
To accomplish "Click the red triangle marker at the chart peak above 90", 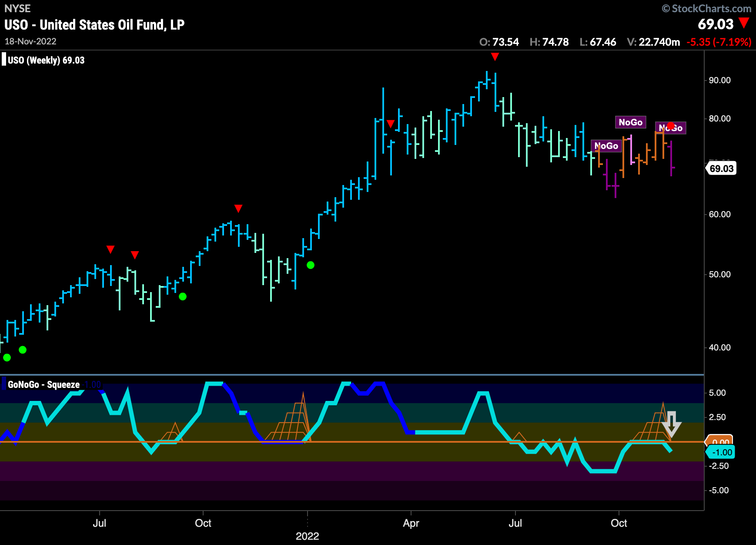I will 495,57.
